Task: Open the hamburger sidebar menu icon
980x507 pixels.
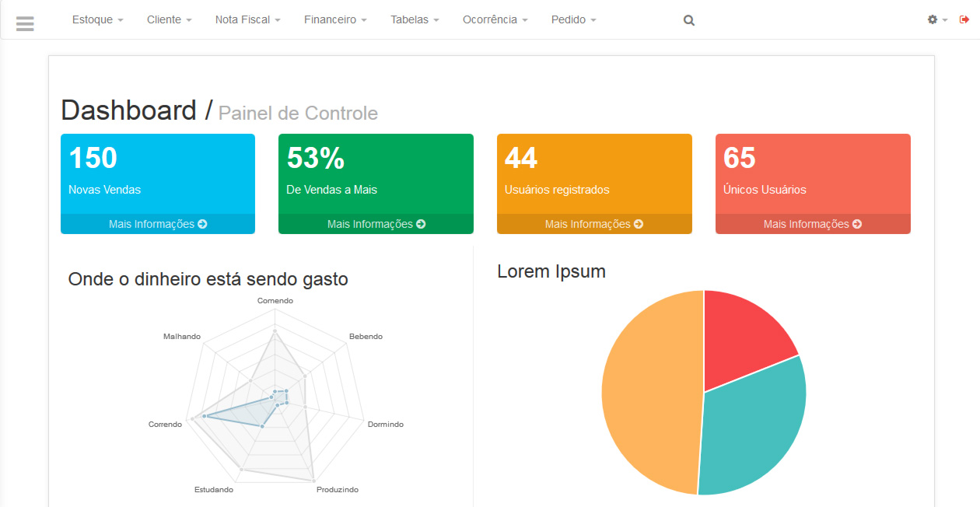Action: 25,23
